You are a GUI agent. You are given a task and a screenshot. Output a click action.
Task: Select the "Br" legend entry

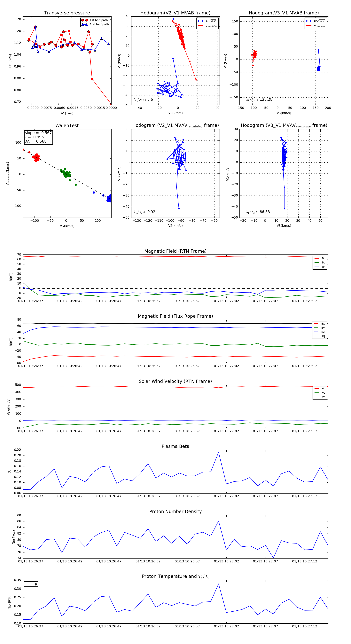(320, 259)
